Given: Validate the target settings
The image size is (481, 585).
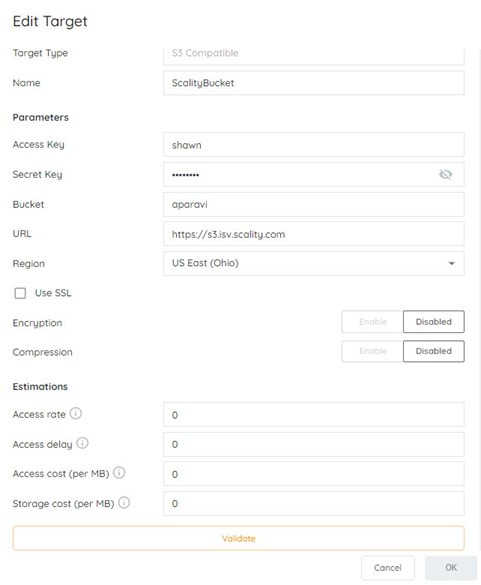Looking at the screenshot, I should click(238, 538).
